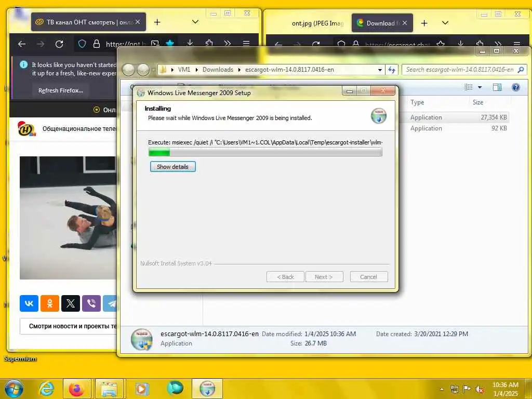Reload the ONT page in left Firefox

click(59, 44)
